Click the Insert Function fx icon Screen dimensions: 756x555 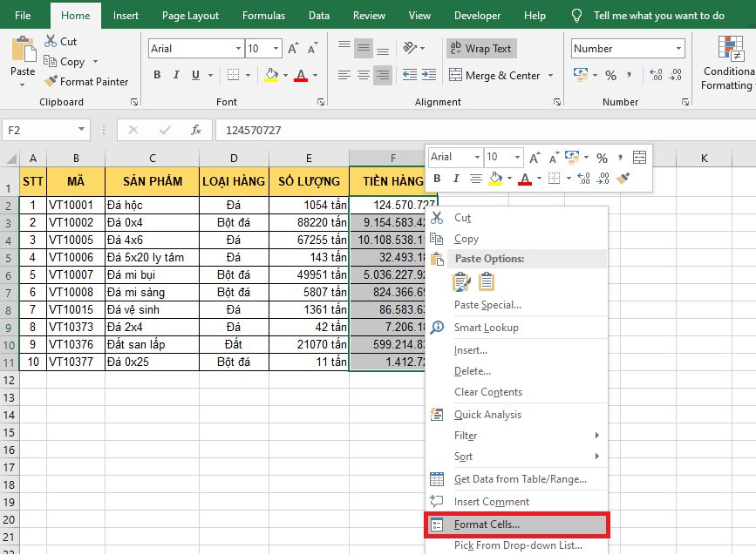(x=196, y=130)
